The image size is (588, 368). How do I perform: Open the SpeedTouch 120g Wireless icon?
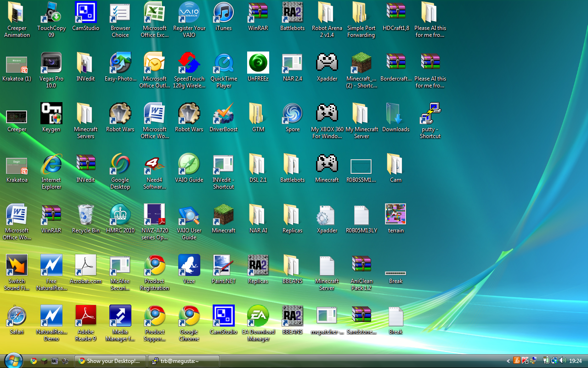click(x=189, y=63)
